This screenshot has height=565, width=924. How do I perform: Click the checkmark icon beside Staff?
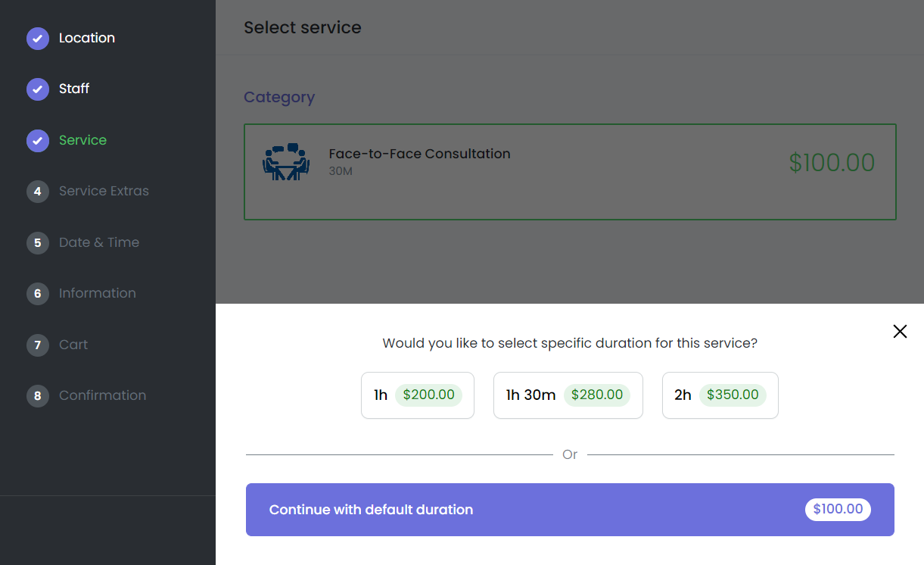(x=37, y=89)
